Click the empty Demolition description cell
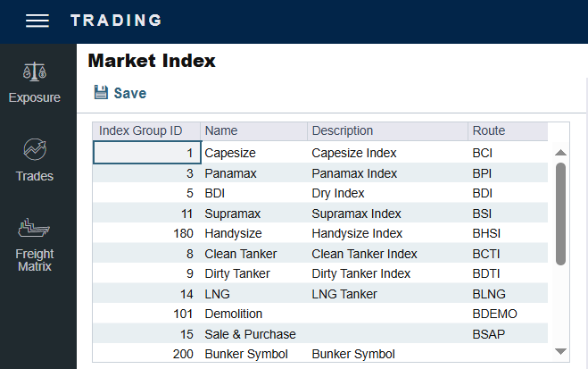 [387, 314]
